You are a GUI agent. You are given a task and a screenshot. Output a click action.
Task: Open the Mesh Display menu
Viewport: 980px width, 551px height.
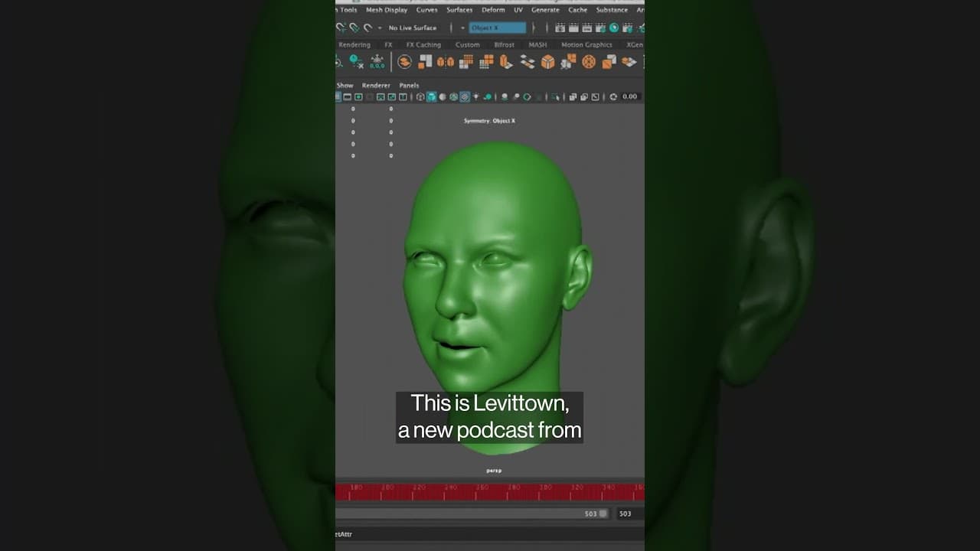(387, 10)
